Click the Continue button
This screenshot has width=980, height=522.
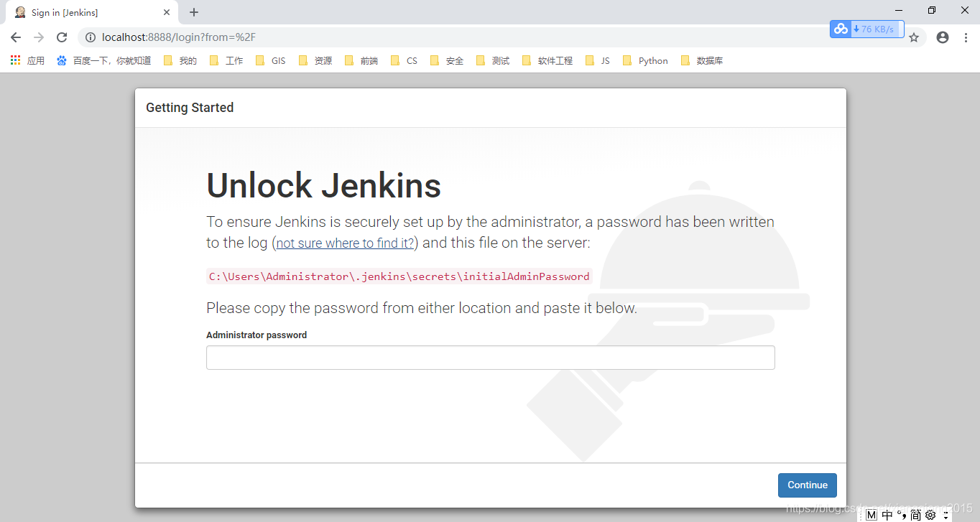pyautogui.click(x=807, y=485)
